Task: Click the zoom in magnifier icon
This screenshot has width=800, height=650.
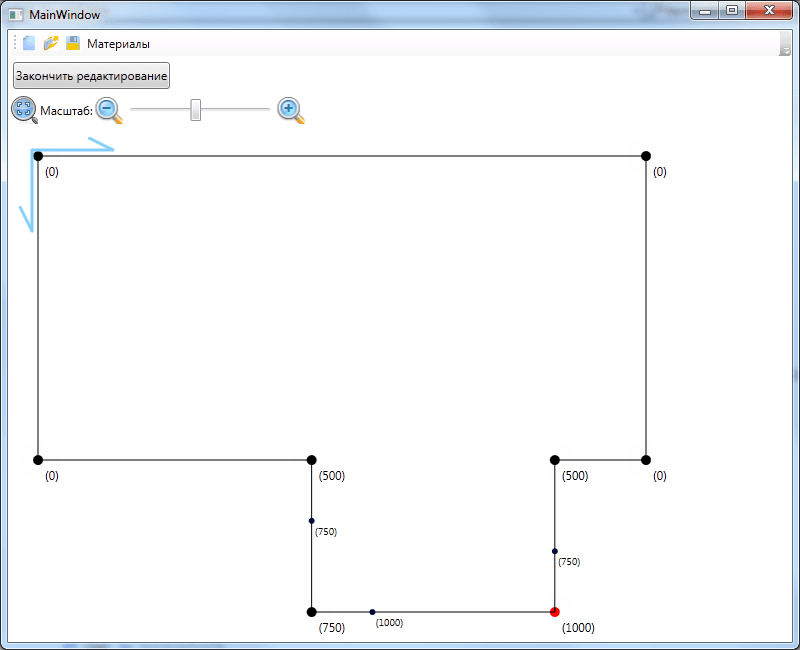Action: coord(291,110)
